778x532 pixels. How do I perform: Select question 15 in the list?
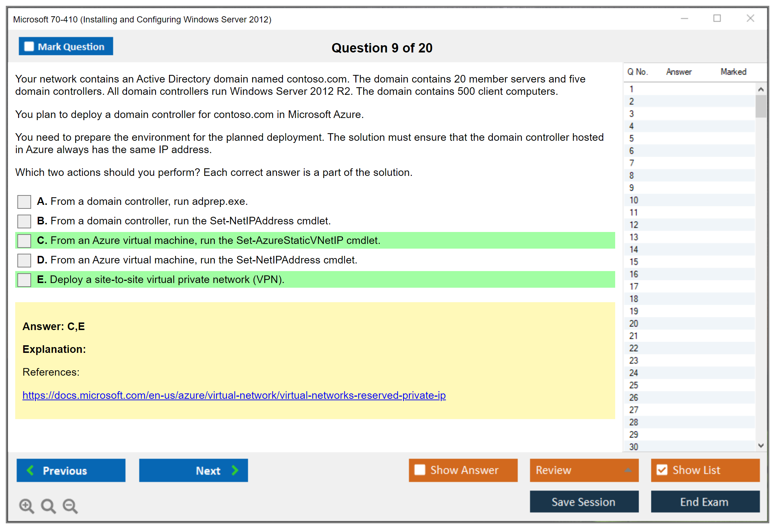point(634,262)
